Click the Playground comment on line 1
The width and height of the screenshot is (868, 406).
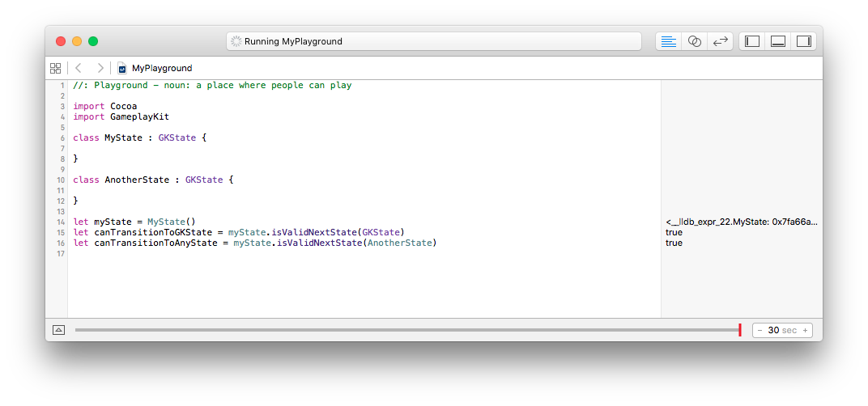coord(212,85)
